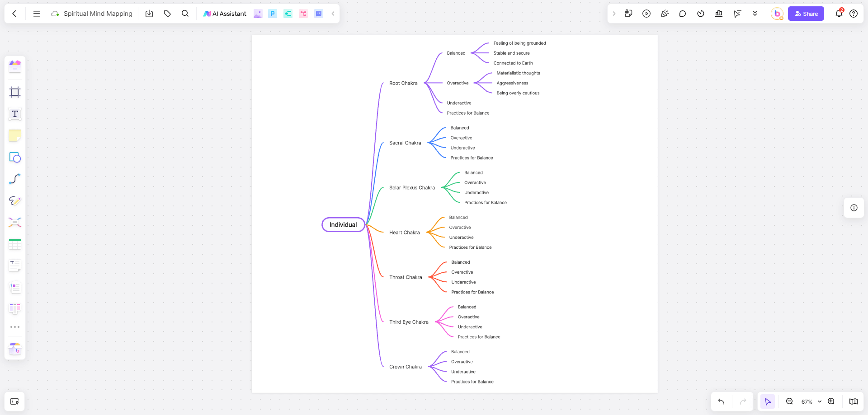Open the frame list panel bottom-left

[14, 401]
